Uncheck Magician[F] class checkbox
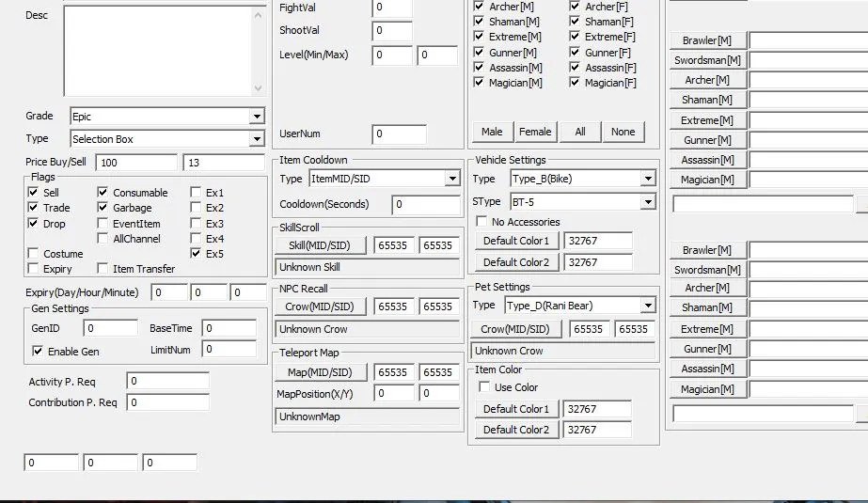Viewport: 868px width, 503px height. pyautogui.click(x=575, y=83)
